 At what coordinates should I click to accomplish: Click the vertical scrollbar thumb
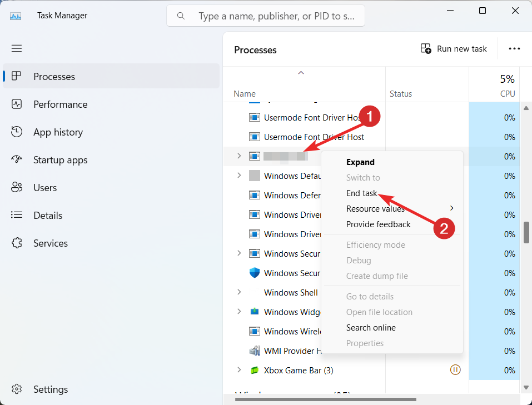526,232
